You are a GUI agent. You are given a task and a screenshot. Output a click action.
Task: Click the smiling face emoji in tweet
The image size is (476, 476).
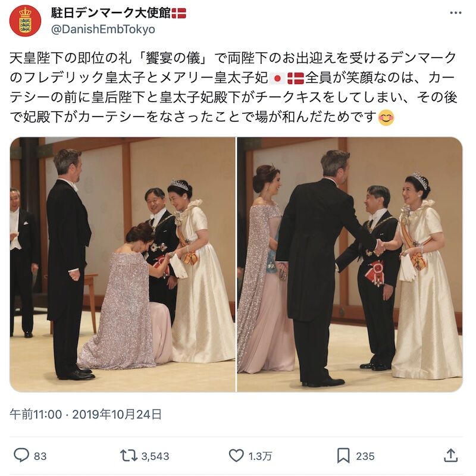tap(386, 117)
